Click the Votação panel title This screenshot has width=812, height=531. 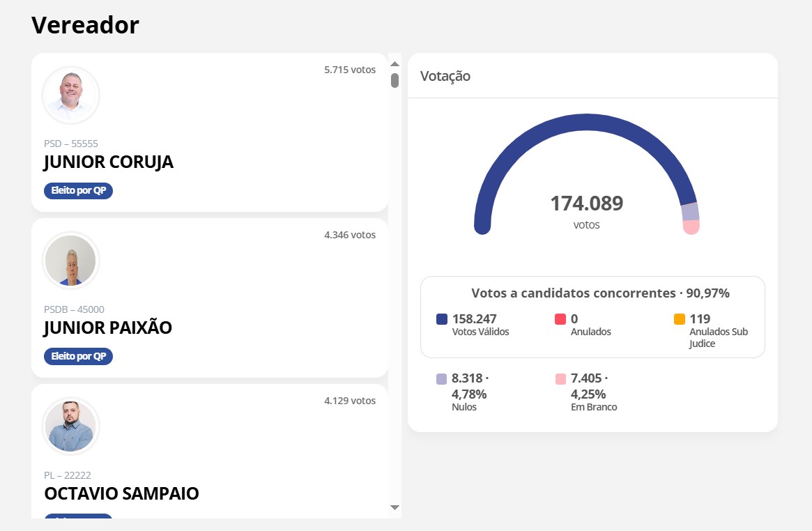click(x=445, y=77)
